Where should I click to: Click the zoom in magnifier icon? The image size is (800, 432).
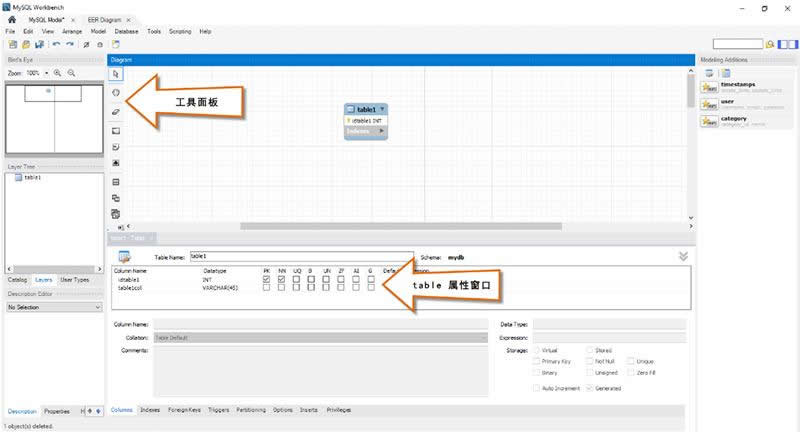[x=59, y=73]
